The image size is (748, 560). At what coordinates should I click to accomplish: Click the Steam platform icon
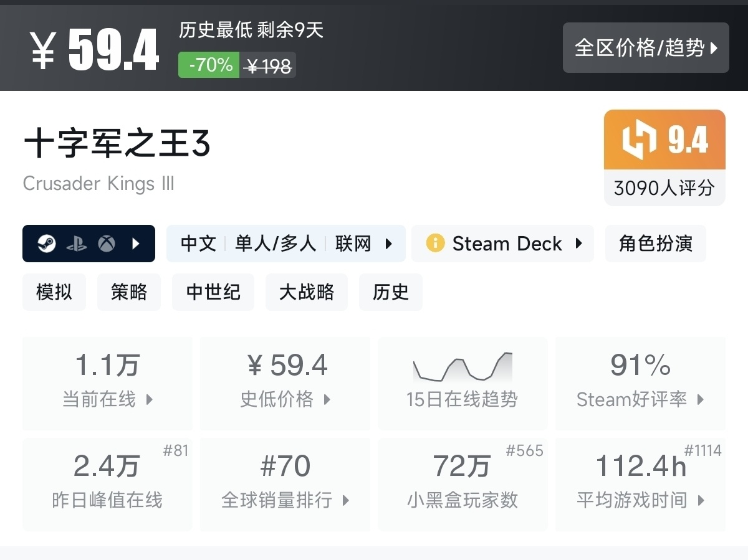(x=46, y=244)
